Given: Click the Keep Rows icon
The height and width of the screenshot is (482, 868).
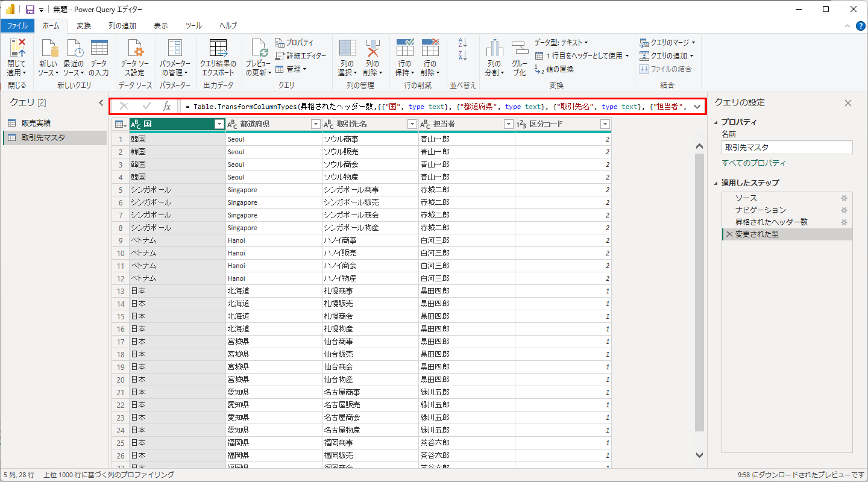Looking at the screenshot, I should tap(404, 48).
